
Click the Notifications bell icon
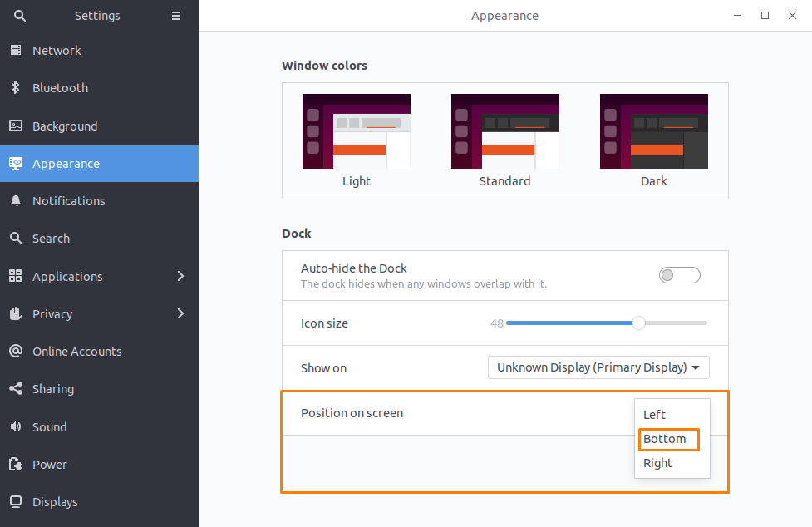pos(16,201)
